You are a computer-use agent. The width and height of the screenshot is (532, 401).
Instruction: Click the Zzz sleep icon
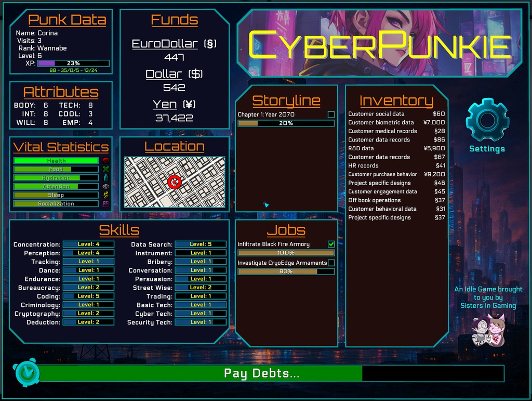tap(104, 195)
